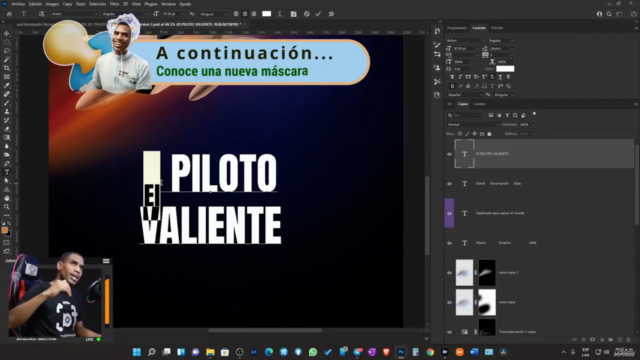Select the Frame tool

(7, 77)
